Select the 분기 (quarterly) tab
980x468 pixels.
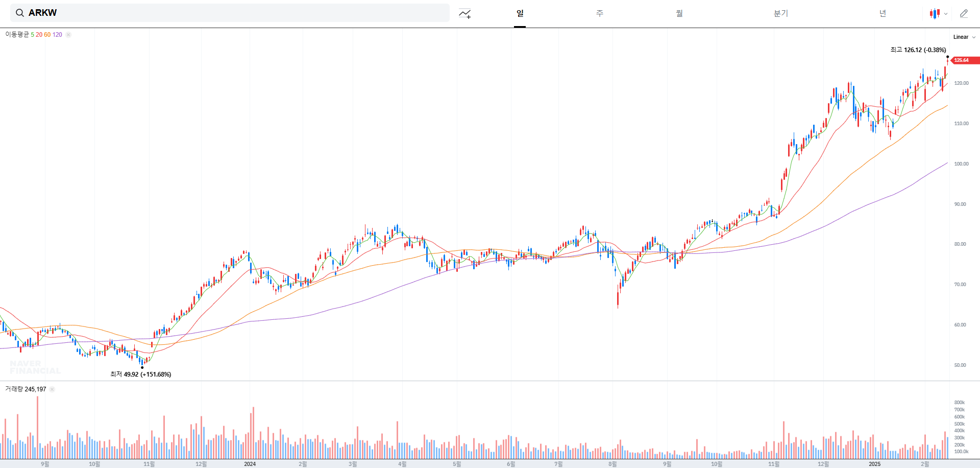click(781, 13)
